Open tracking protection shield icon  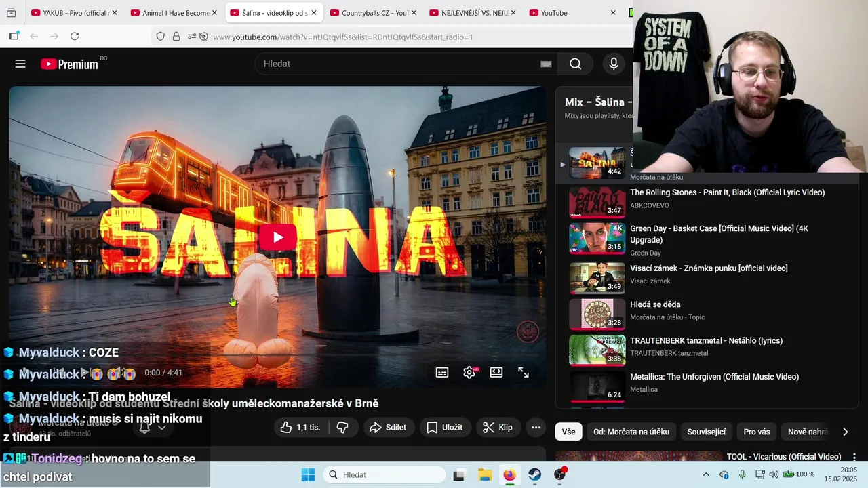[160, 37]
